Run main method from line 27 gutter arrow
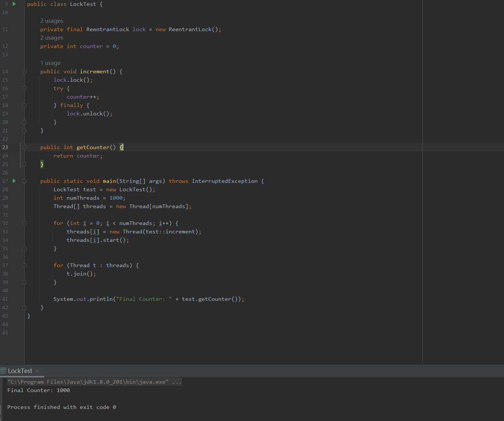Image resolution: width=504 pixels, height=421 pixels. pos(14,181)
